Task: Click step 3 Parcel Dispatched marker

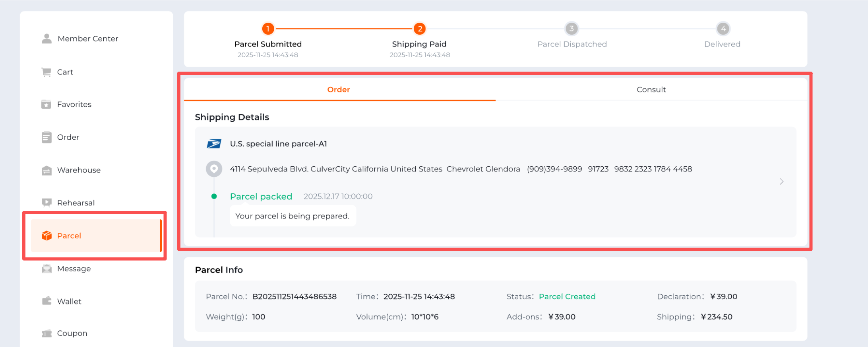Action: pos(572,29)
